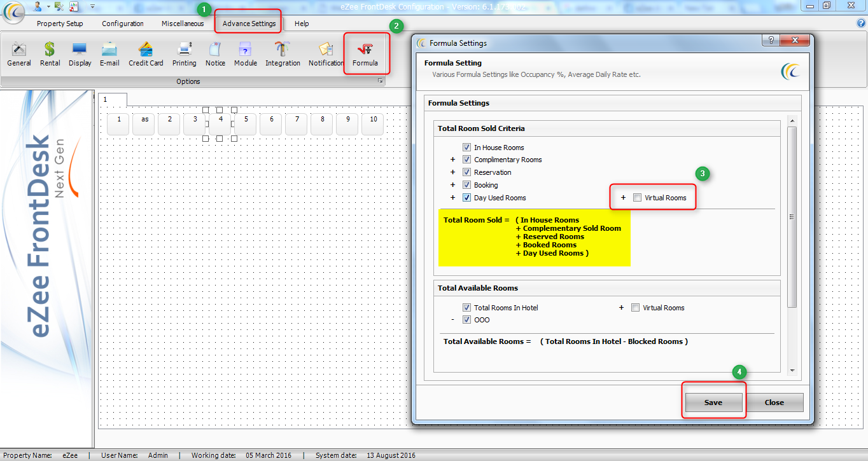This screenshot has width=868, height=461.
Task: Click Property Name eZee in status bar
Action: 41,455
